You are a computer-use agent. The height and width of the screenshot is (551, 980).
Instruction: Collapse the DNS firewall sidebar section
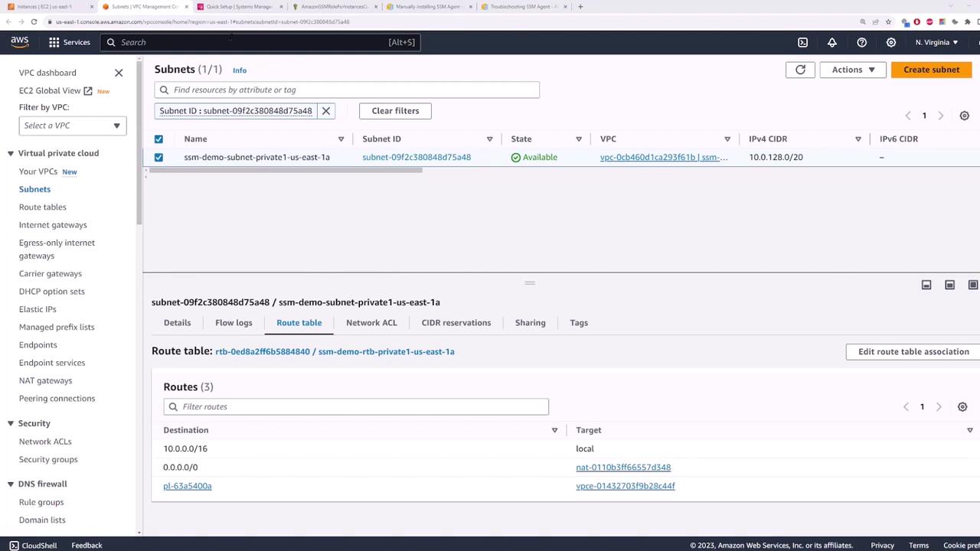[x=11, y=484]
